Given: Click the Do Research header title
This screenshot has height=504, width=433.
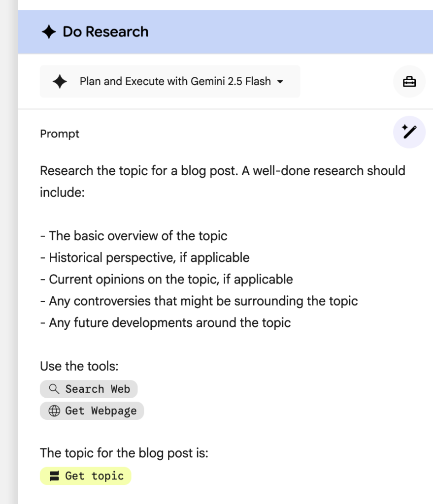Looking at the screenshot, I should pos(105,32).
